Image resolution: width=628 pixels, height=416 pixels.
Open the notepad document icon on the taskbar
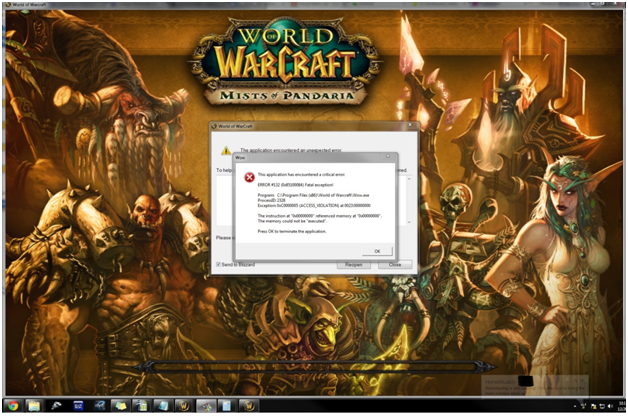tap(226, 406)
